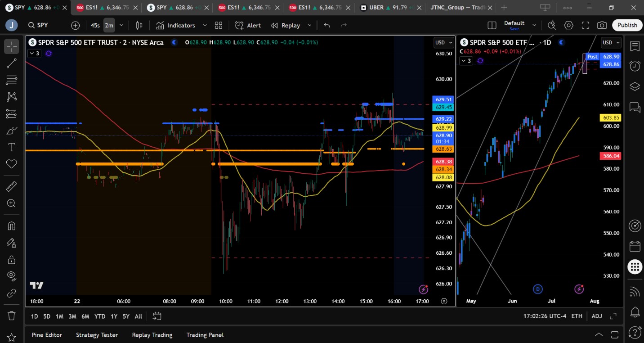The height and width of the screenshot is (343, 644).
Task: Switch to the UBER tab
Action: click(x=389, y=8)
